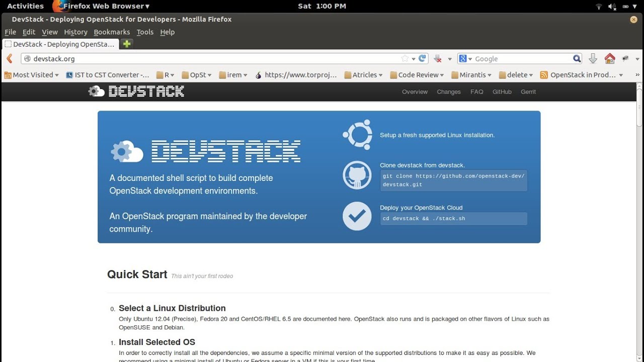This screenshot has width=644, height=362.
Task: Click the Select a Linux Distribution heading
Action: click(172, 308)
